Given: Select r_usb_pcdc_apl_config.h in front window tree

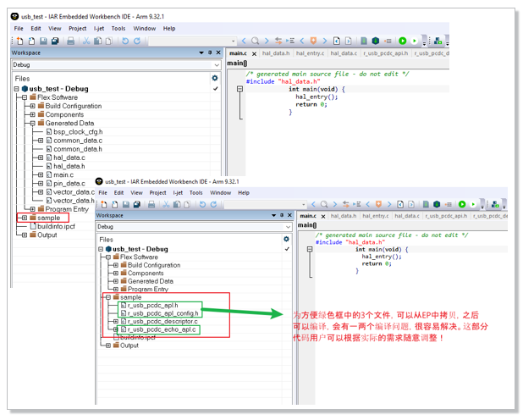Looking at the screenshot, I should 163,313.
